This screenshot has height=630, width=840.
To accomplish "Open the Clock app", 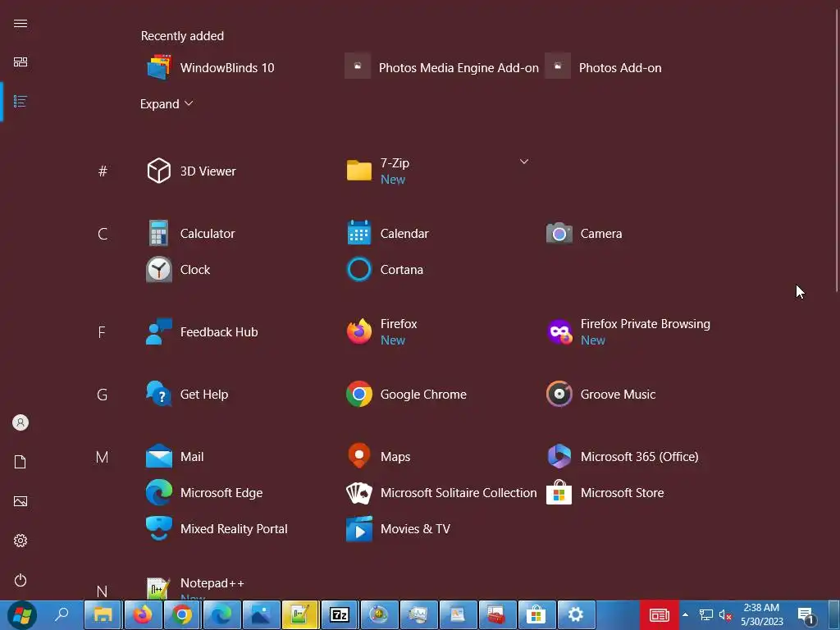I will [179, 269].
